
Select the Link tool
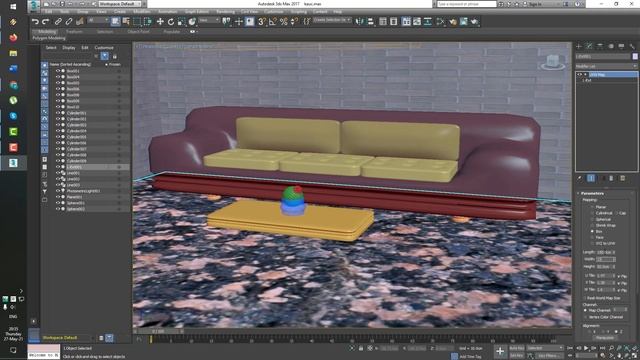[x=58, y=22]
